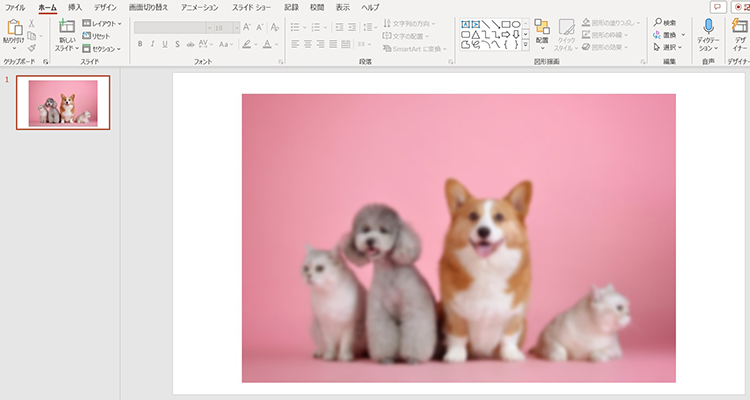Screen dimensions: 750x400
Task: Toggle Bold text formatting
Action: pyautogui.click(x=139, y=44)
